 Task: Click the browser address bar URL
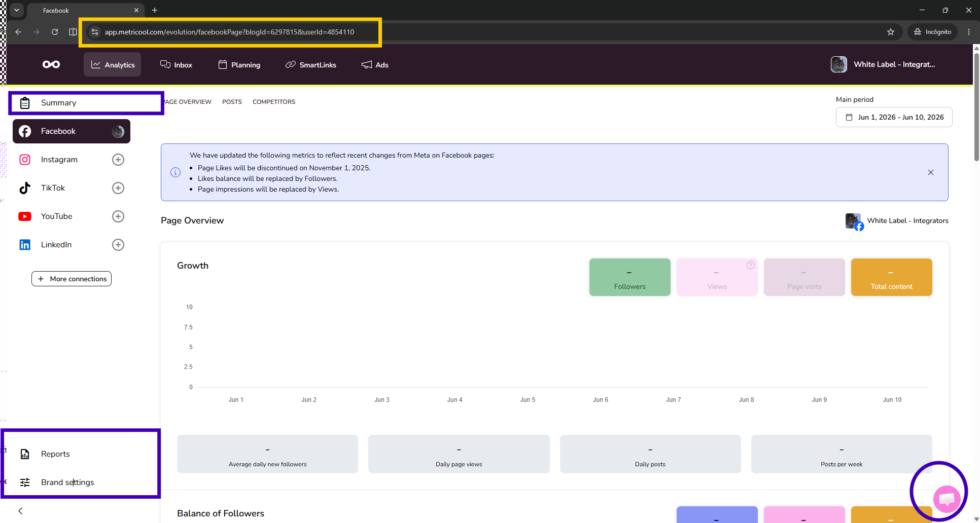pyautogui.click(x=229, y=32)
